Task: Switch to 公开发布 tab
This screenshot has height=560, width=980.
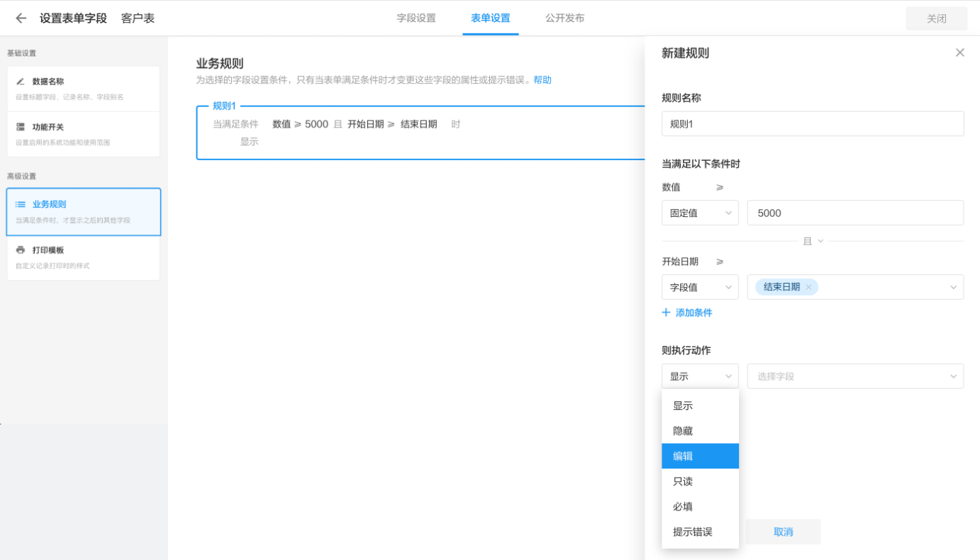Action: (564, 18)
